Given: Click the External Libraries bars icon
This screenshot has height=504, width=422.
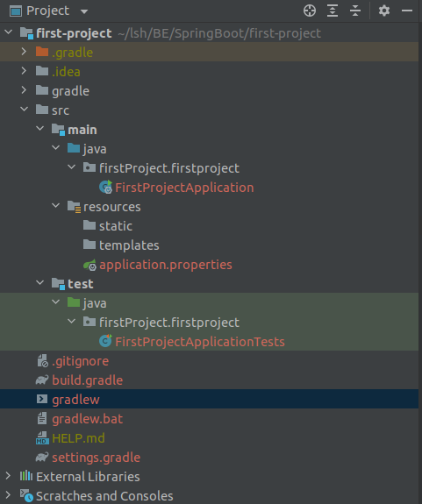Looking at the screenshot, I should [26, 476].
